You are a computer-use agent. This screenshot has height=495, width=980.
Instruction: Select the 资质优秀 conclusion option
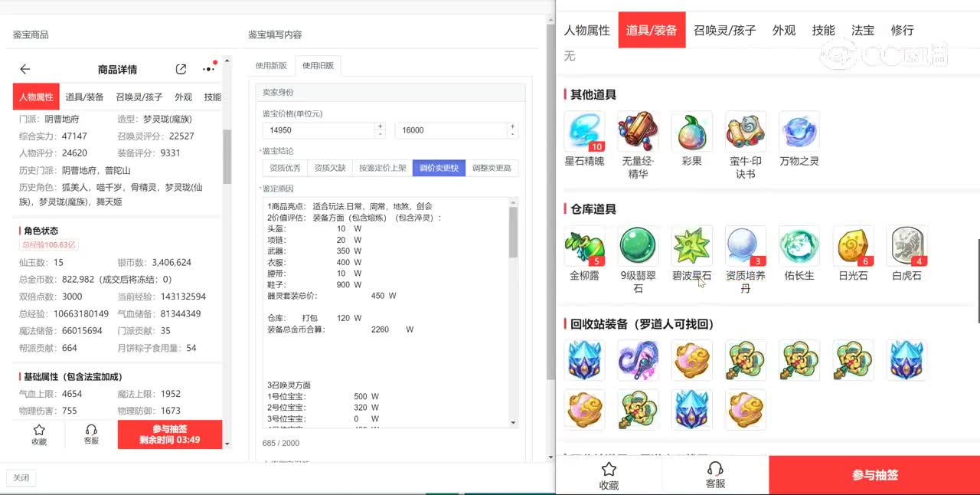pyautogui.click(x=286, y=168)
